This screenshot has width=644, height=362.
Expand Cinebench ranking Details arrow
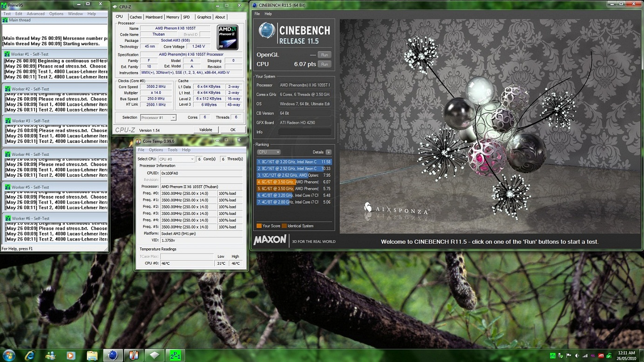point(329,152)
